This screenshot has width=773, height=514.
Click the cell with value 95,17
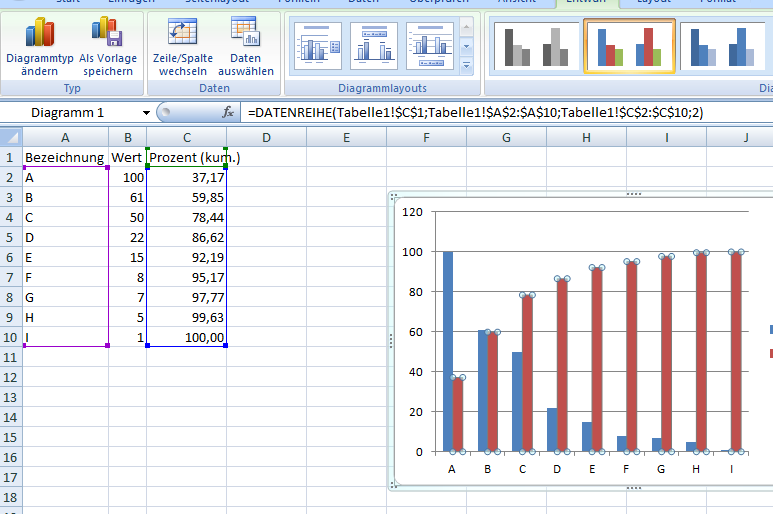[187, 277]
